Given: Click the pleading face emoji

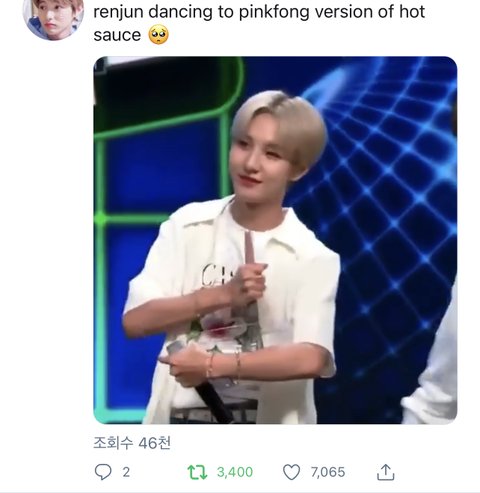Looking at the screenshot, I should click(159, 35).
